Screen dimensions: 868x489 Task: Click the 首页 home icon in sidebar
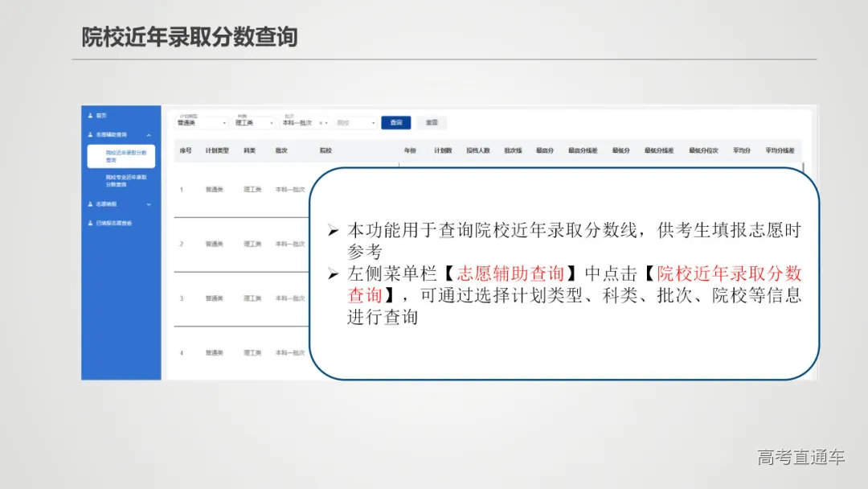[x=89, y=117]
